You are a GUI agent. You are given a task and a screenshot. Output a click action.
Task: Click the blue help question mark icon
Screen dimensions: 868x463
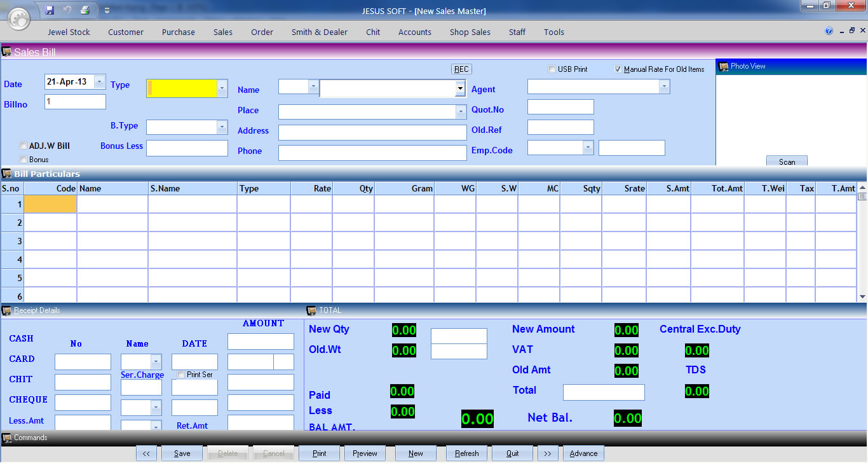(x=829, y=31)
